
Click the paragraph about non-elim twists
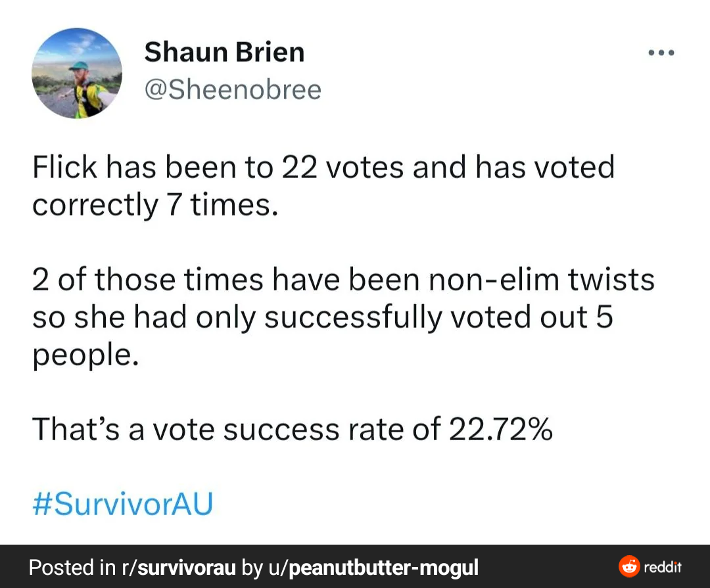pos(343,317)
